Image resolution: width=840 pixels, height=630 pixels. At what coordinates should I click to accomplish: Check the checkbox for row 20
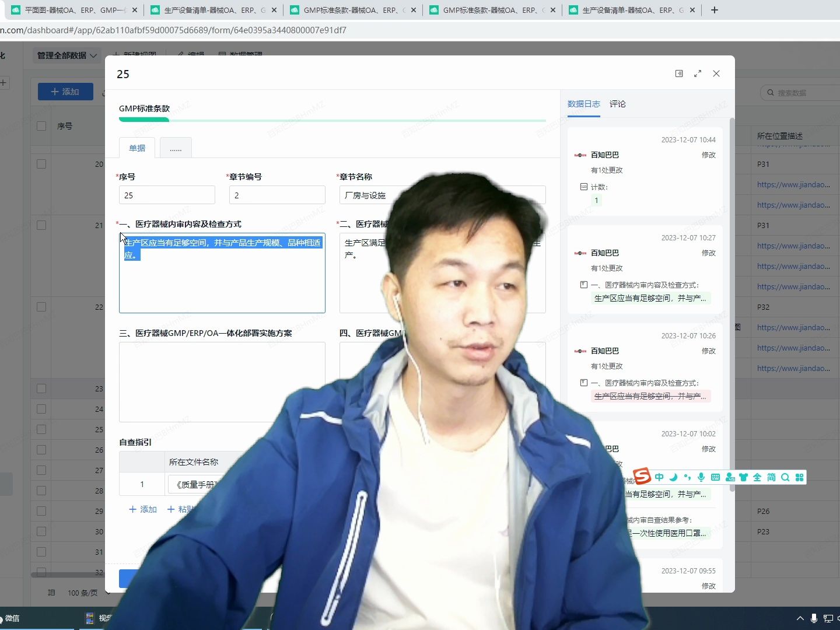tap(41, 164)
